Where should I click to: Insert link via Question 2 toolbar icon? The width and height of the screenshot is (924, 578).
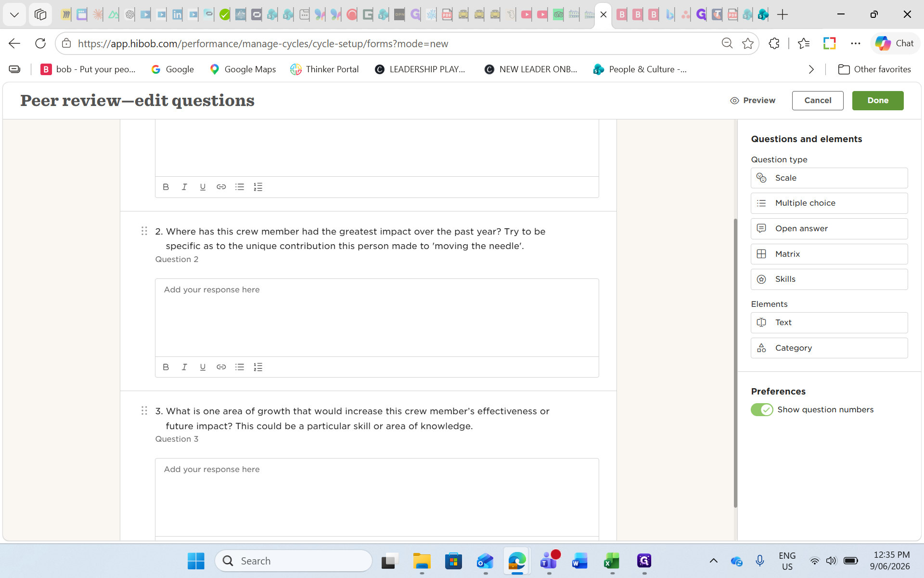[221, 367]
